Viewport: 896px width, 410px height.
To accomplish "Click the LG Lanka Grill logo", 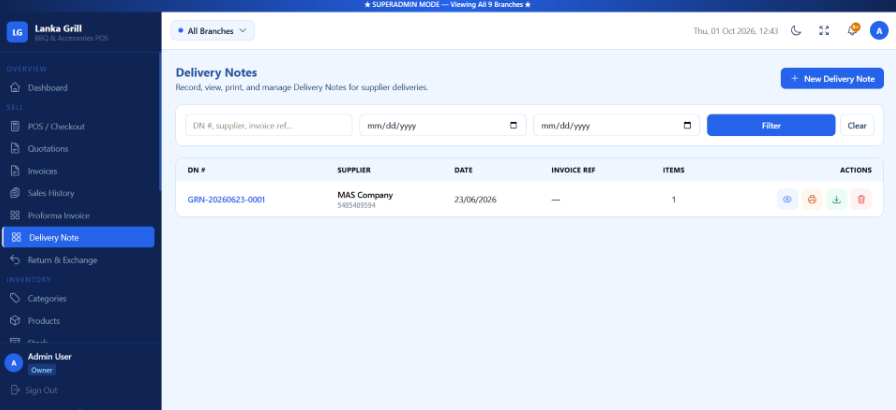I will pos(17,33).
